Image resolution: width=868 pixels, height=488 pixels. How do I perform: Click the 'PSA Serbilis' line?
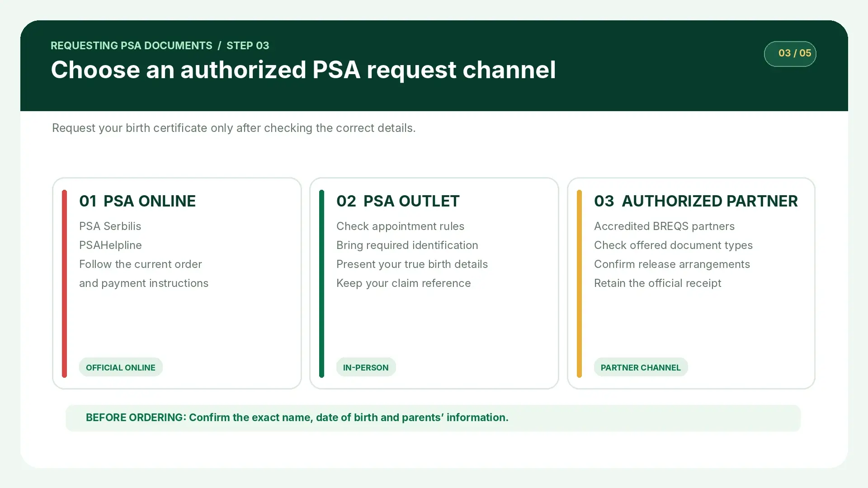point(110,226)
